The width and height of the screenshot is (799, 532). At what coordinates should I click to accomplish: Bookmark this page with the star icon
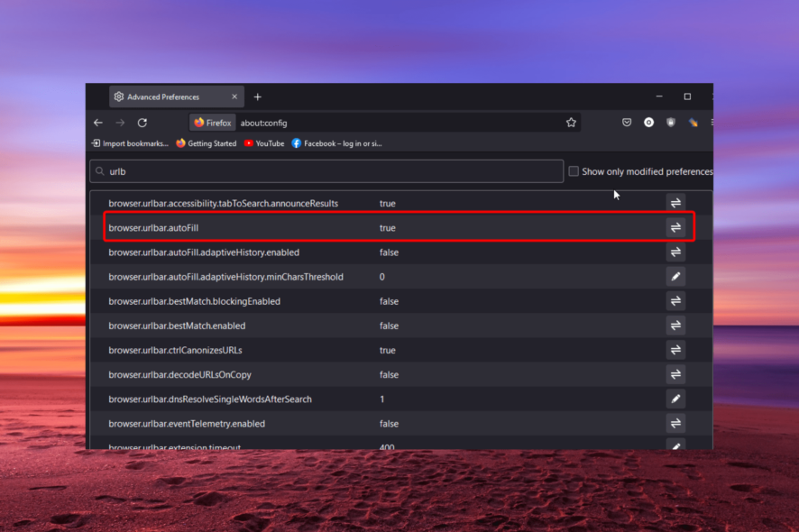(x=571, y=122)
